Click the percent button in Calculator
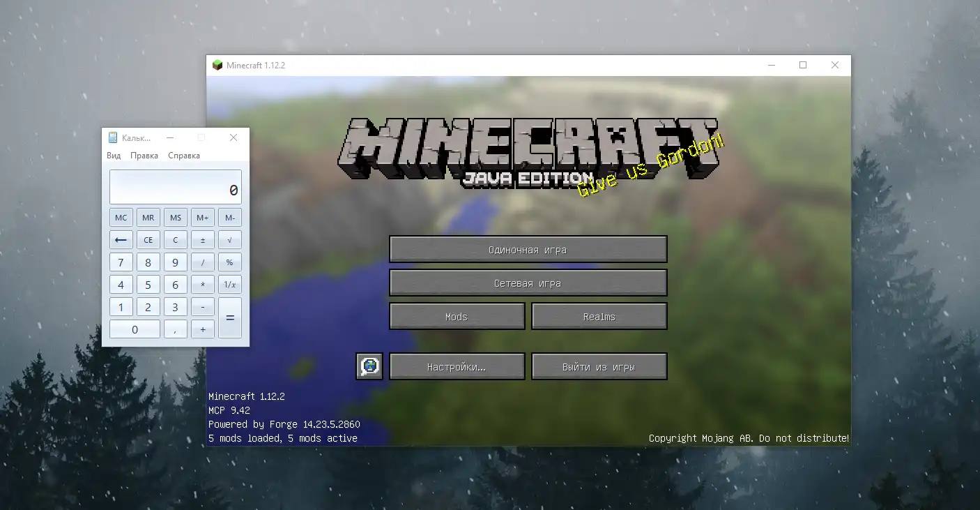Viewport: 980px width, 510px height. click(x=230, y=262)
